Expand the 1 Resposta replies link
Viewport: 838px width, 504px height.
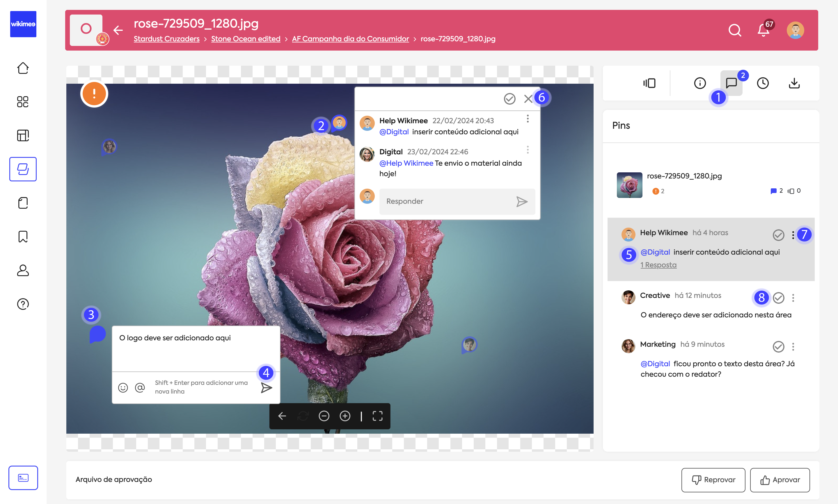658,265
